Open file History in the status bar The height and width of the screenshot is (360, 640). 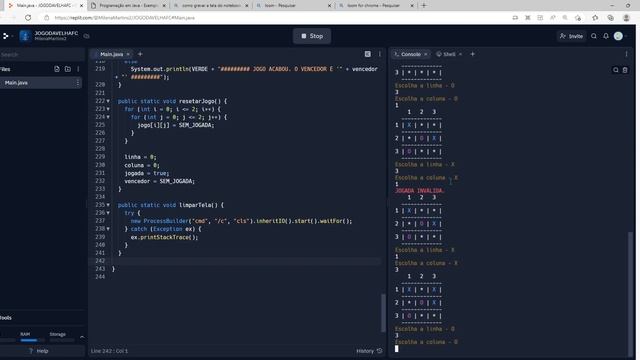tap(369, 351)
